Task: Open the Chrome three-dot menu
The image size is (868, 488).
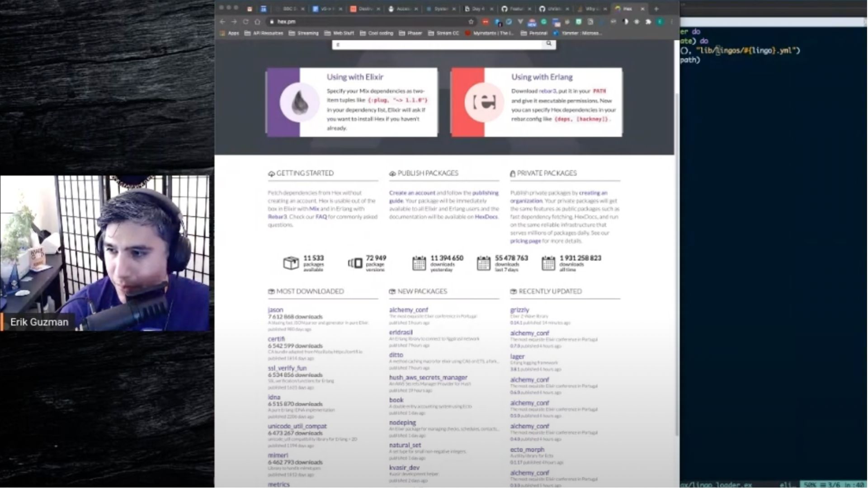Action: point(671,22)
